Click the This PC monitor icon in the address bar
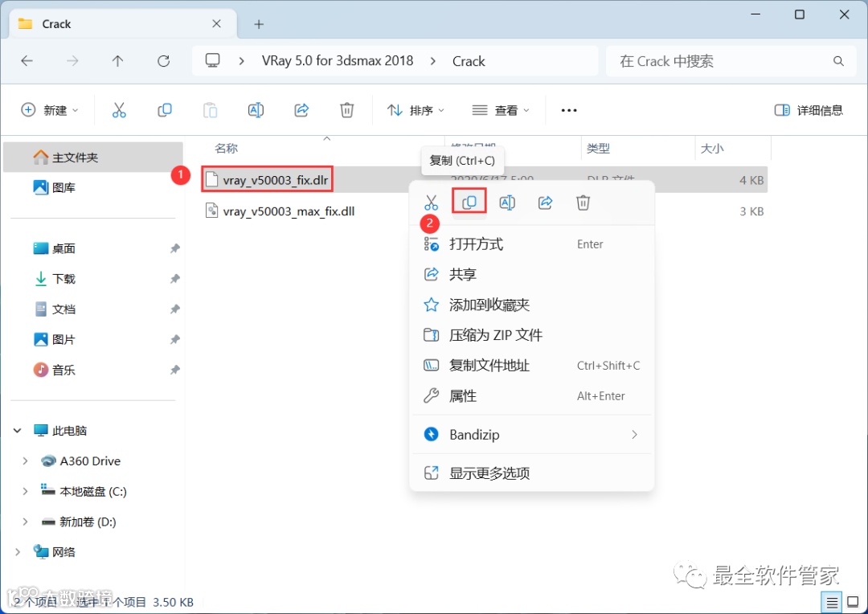 (x=212, y=60)
